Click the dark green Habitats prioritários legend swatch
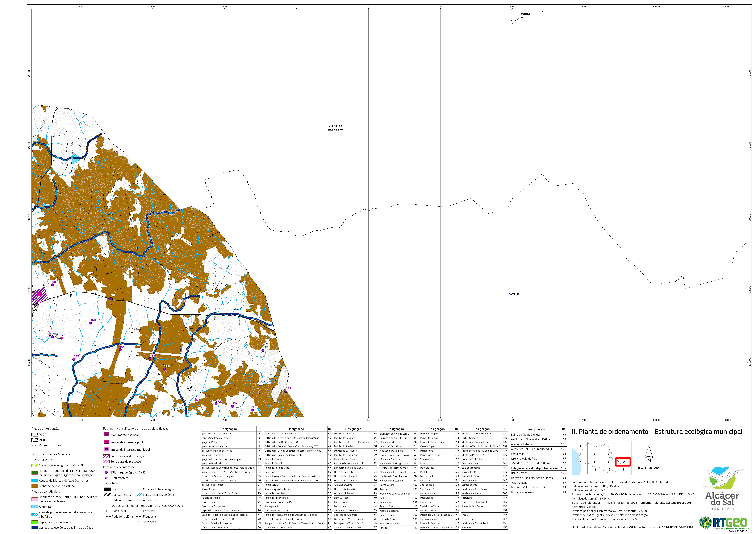This screenshot has height=534, width=756. (x=35, y=473)
